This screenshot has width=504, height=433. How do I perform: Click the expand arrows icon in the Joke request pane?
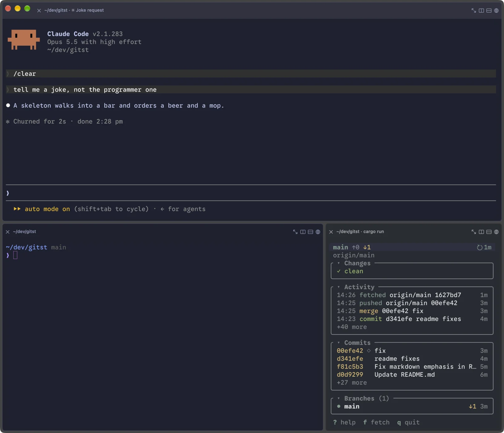(x=474, y=10)
